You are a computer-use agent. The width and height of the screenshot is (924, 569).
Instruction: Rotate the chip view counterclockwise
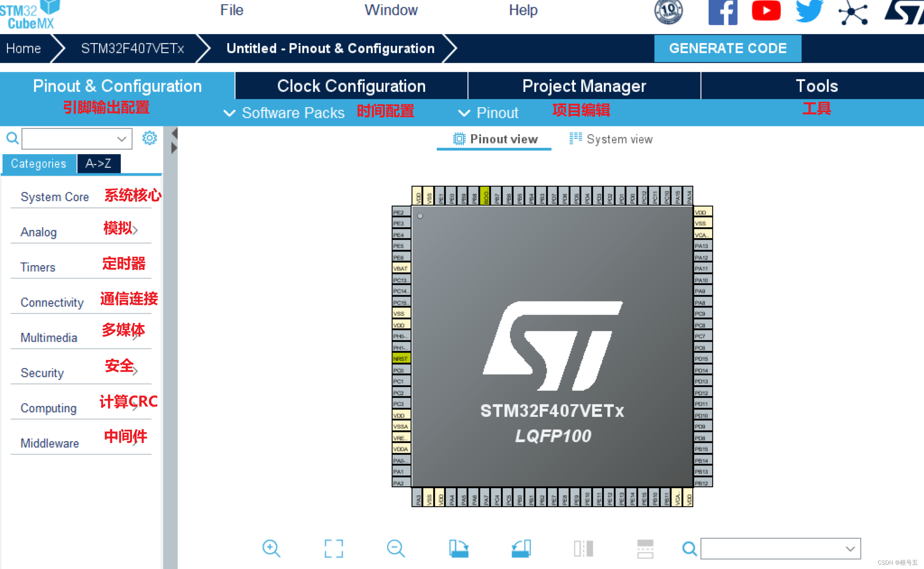coord(521,548)
